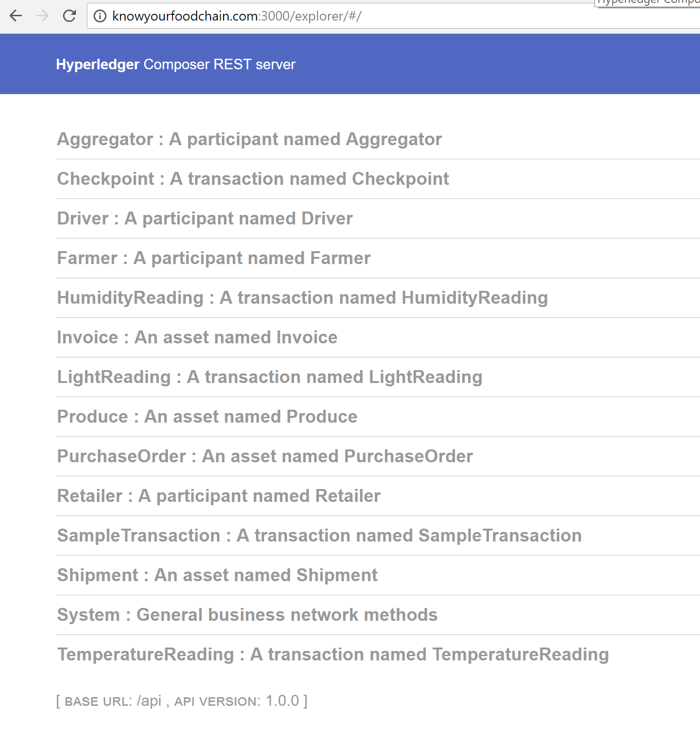The height and width of the screenshot is (744, 700).
Task: Open the Produce asset API section
Action: [x=207, y=416]
